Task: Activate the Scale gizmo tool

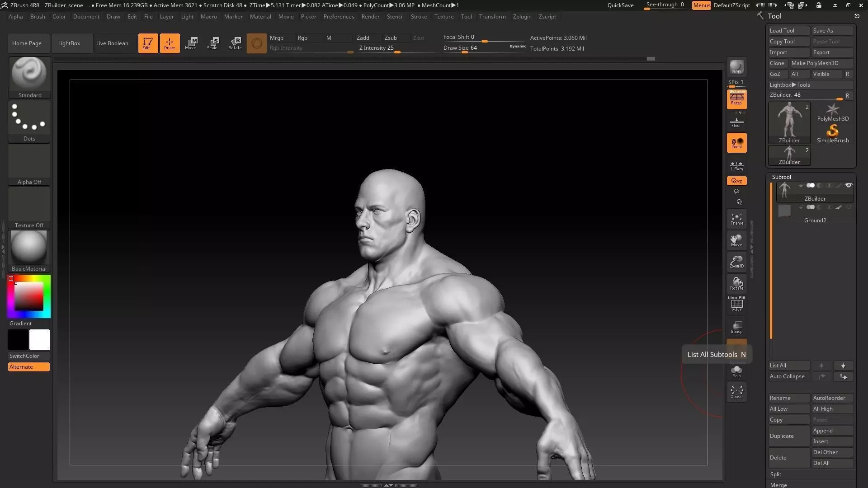Action: (x=212, y=43)
